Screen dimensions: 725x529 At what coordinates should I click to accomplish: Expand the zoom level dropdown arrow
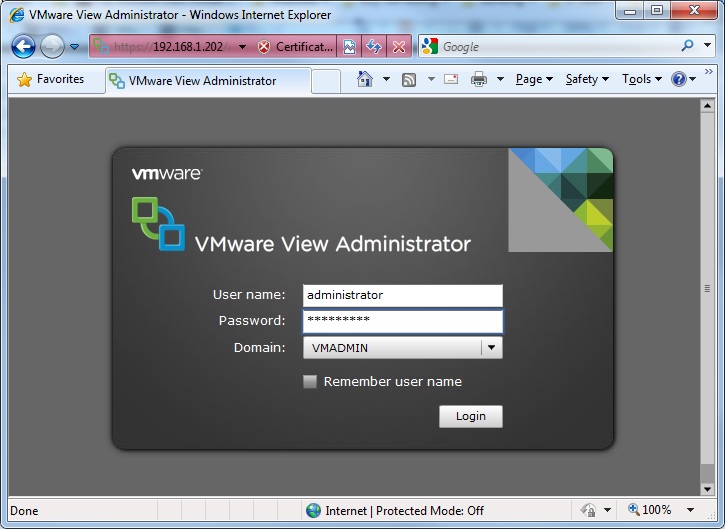(690, 510)
